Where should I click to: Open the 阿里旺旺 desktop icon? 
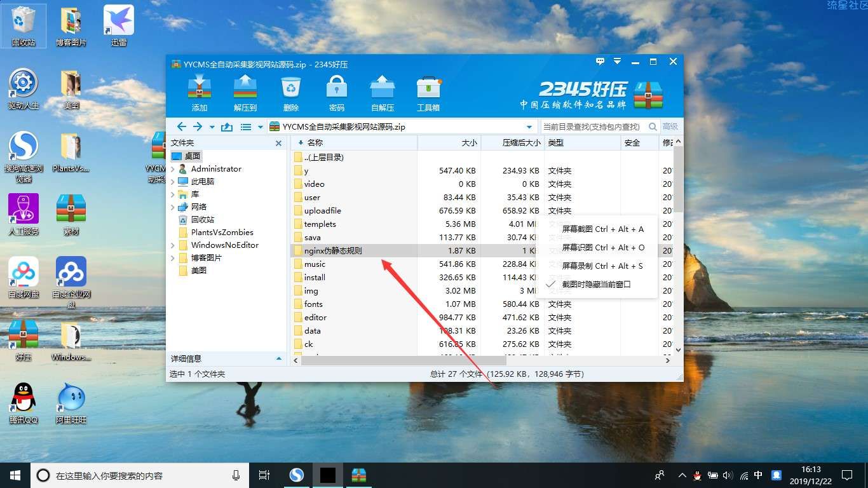click(x=71, y=403)
